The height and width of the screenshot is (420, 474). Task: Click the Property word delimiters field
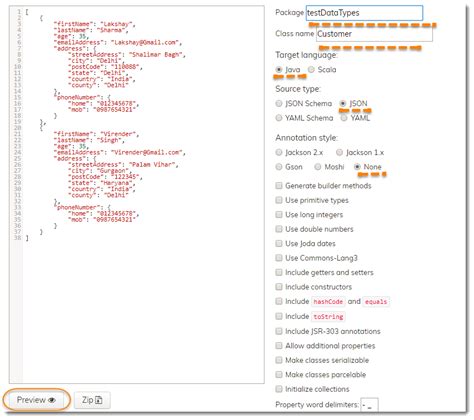[369, 405]
